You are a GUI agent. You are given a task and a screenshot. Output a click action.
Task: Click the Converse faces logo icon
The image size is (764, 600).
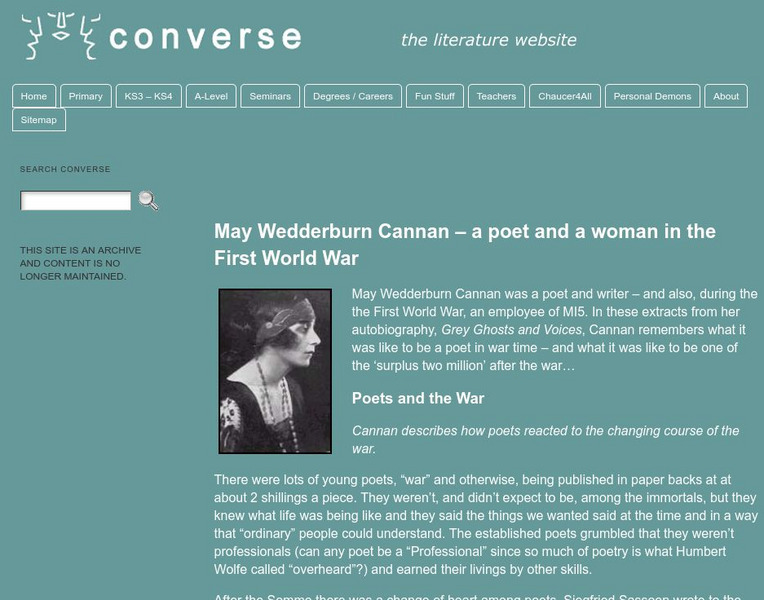coord(61,36)
